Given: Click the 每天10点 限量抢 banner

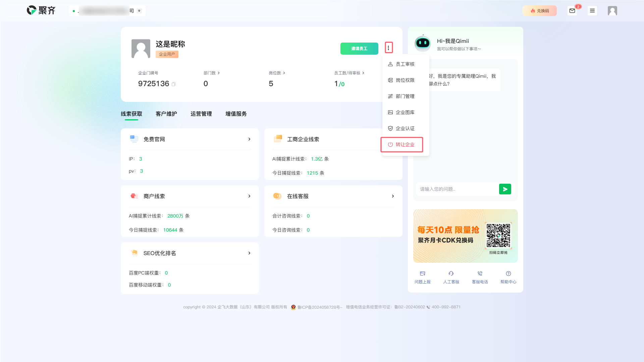Looking at the screenshot, I should coord(466,236).
